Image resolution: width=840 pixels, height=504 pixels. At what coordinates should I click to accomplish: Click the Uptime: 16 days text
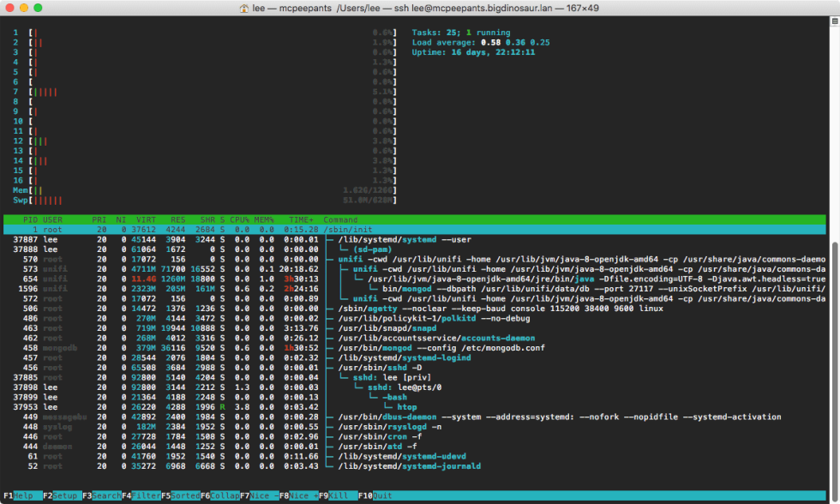pos(473,52)
